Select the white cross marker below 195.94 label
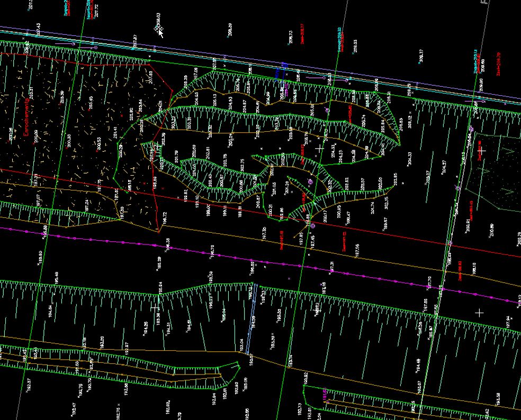The height and width of the screenshot is (420, 521). click(155, 307)
